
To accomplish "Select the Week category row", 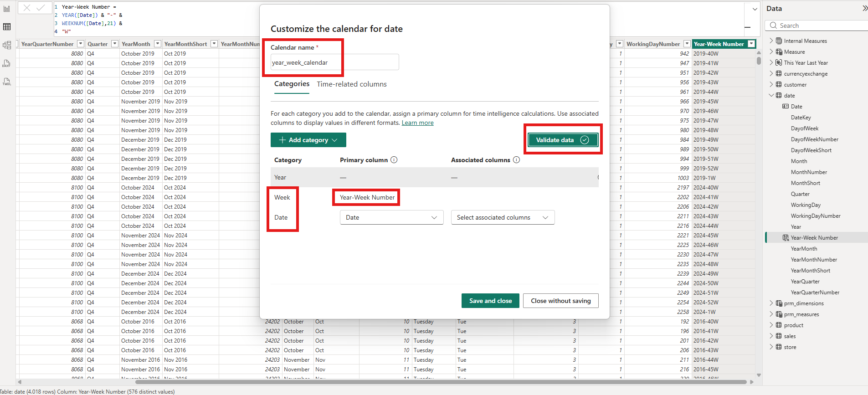I will (x=434, y=197).
